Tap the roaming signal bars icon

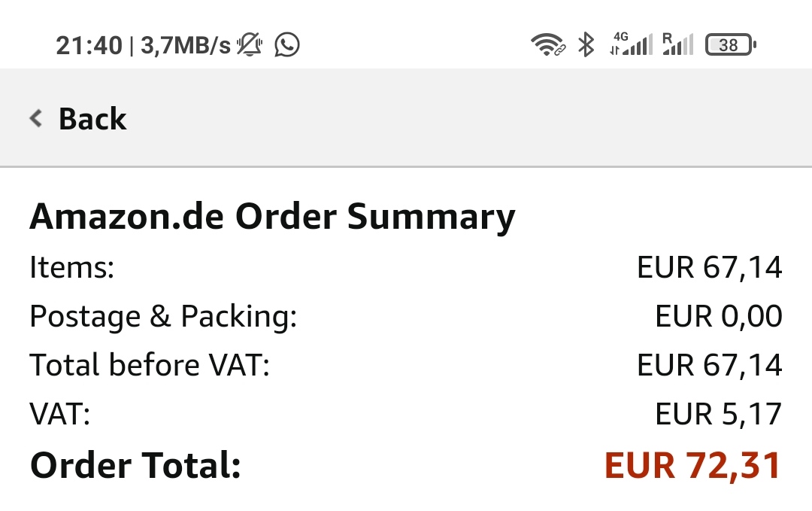coord(677,45)
